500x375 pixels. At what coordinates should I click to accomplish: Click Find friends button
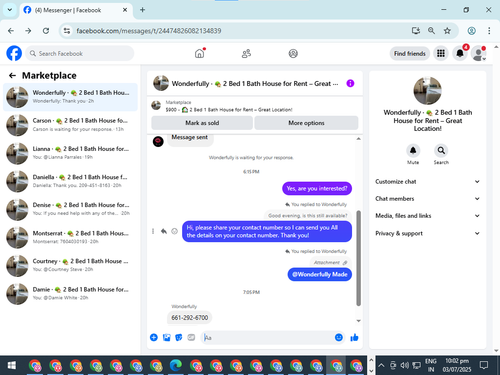coord(410,53)
